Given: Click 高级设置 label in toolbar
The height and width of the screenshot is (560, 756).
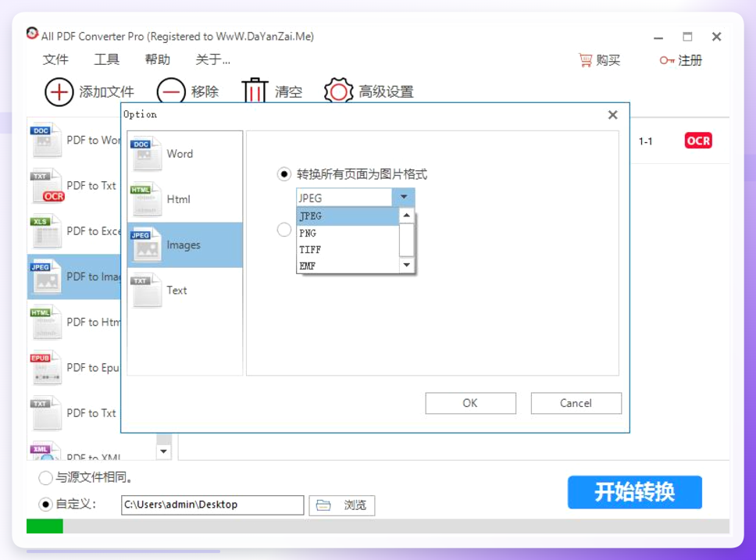Looking at the screenshot, I should (386, 91).
